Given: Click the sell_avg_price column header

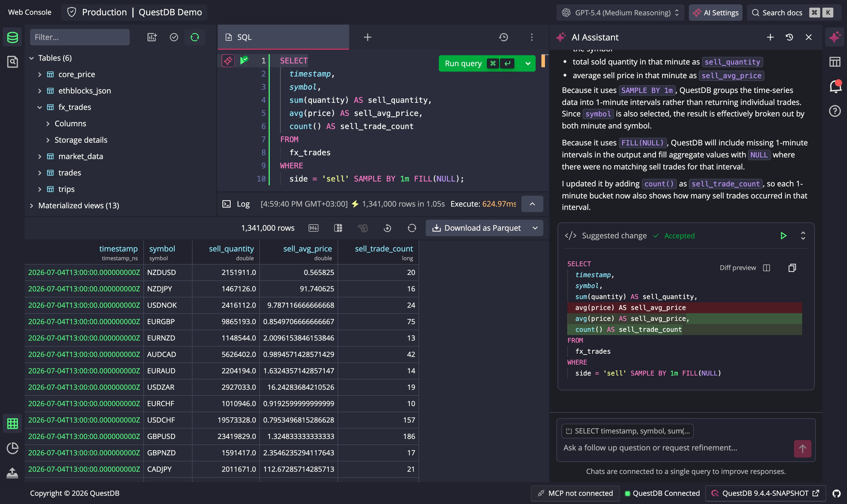Looking at the screenshot, I should 299,252.
